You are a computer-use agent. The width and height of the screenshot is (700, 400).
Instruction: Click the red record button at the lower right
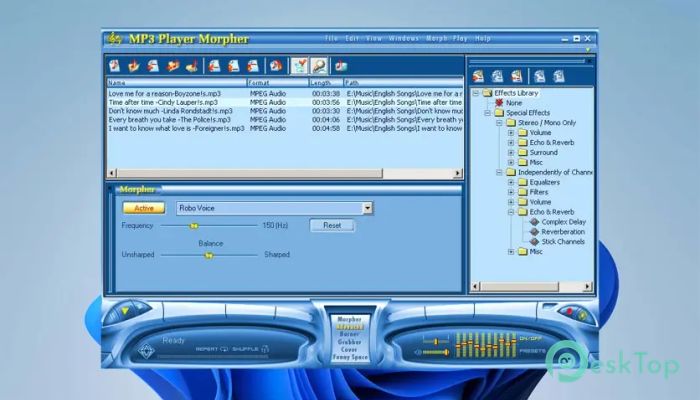pyautogui.click(x=569, y=311)
